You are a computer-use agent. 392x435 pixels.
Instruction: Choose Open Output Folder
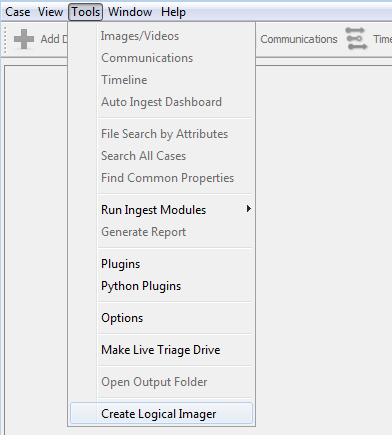(x=162, y=382)
